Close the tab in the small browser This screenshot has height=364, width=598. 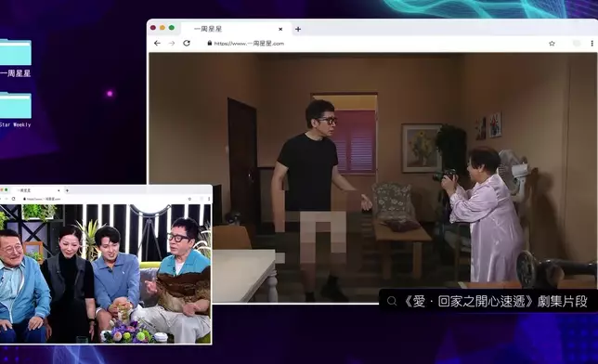(x=58, y=190)
